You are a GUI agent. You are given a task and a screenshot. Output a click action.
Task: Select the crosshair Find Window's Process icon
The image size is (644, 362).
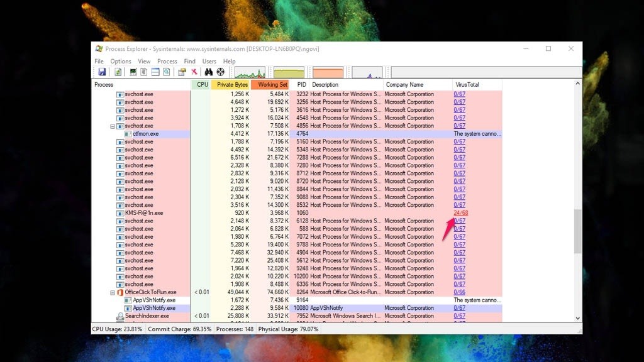(x=221, y=72)
